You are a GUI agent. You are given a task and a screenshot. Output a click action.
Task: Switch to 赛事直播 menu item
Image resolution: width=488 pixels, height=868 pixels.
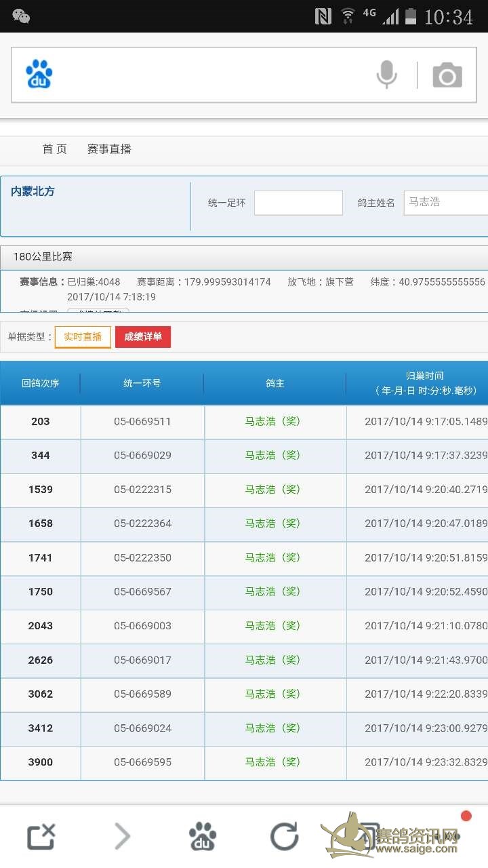pos(109,149)
